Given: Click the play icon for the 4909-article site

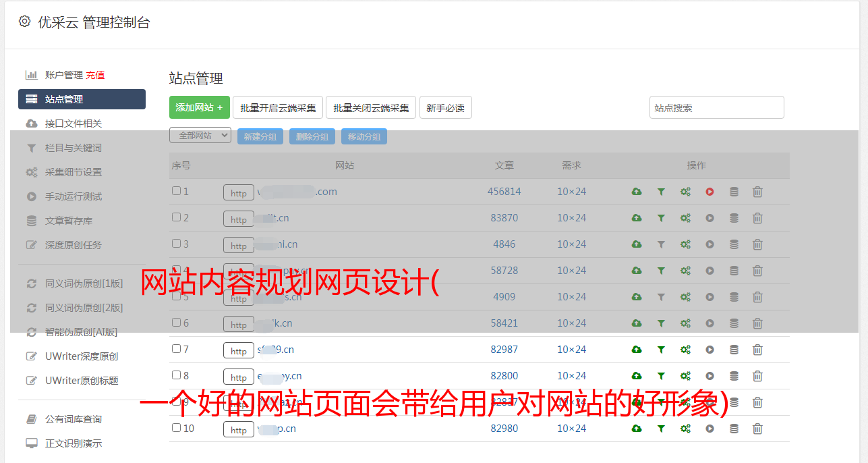Looking at the screenshot, I should tap(710, 297).
